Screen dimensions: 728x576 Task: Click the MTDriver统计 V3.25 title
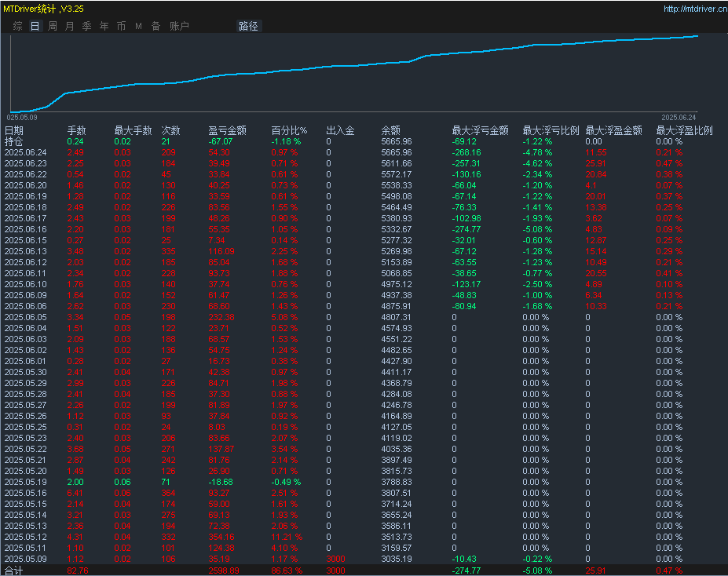[x=44, y=9]
